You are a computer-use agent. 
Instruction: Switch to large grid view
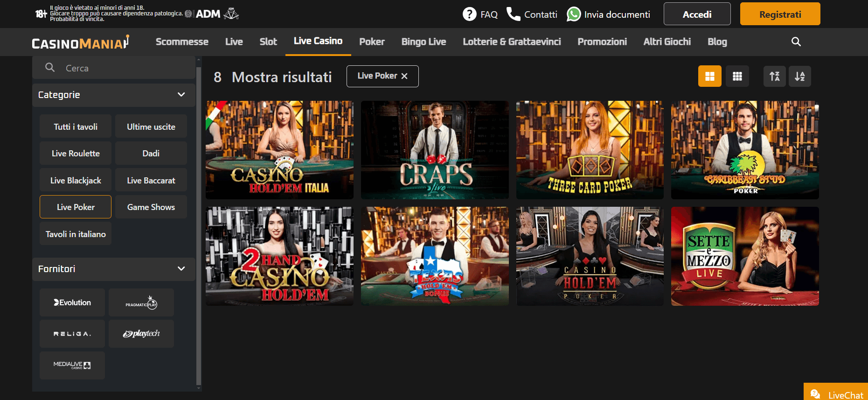710,76
